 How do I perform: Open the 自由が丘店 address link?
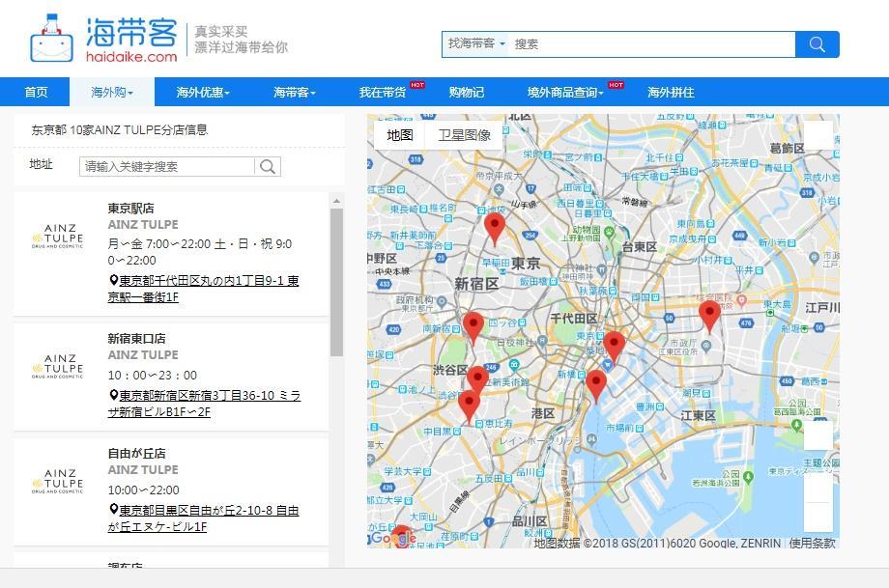point(204,518)
